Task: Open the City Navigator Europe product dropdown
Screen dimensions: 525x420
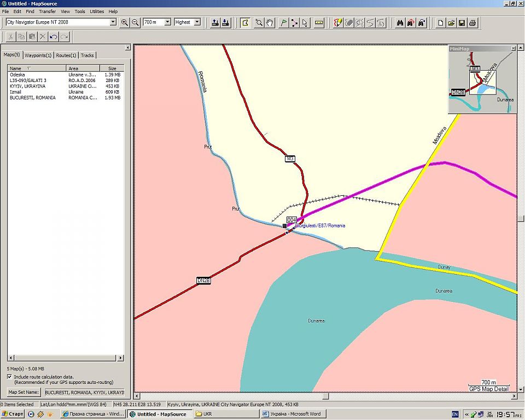Action: coord(113,22)
